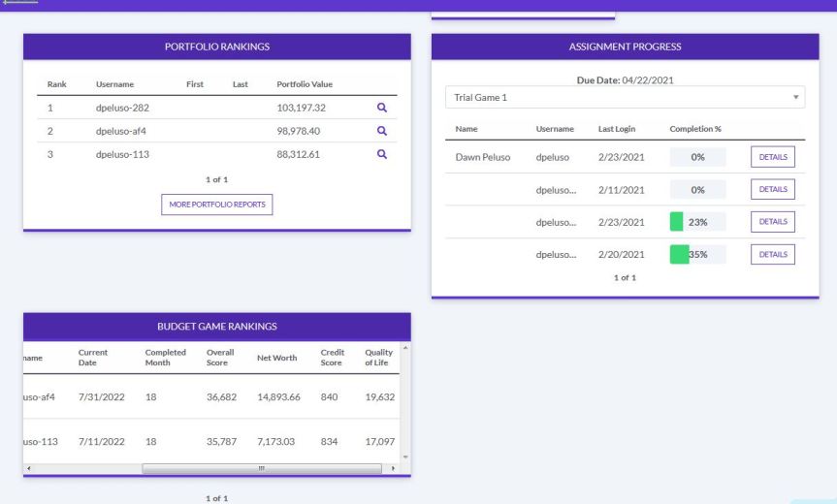837x504 pixels.
Task: Select the dpeluso-af4 username in Portfolio Rankings
Action: tap(122, 131)
